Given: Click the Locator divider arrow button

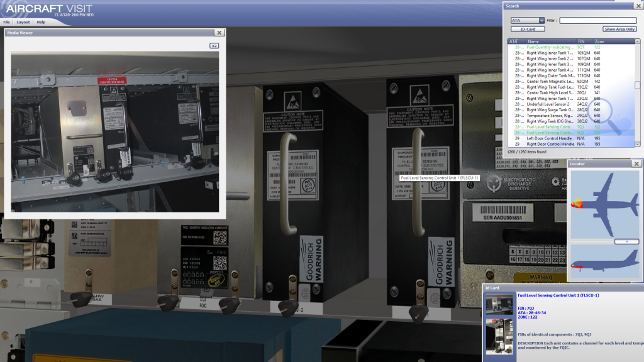Looking at the screenshot, I should click(627, 242).
